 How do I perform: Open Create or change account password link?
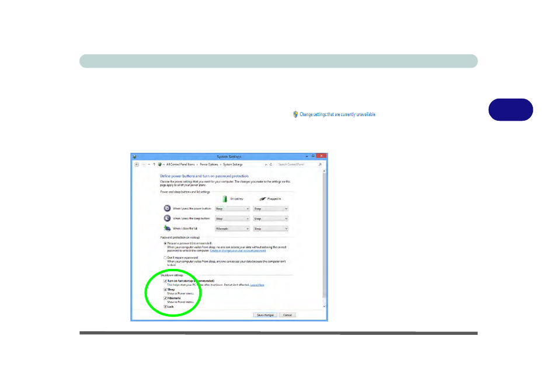238,250
